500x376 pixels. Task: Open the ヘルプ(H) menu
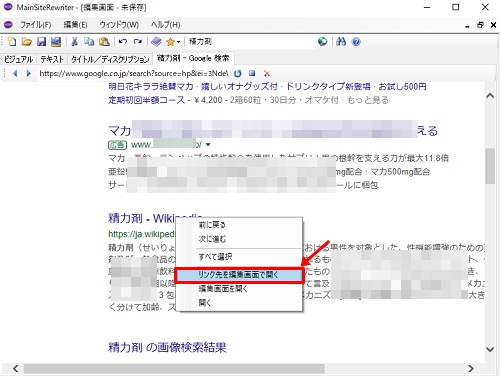(166, 25)
